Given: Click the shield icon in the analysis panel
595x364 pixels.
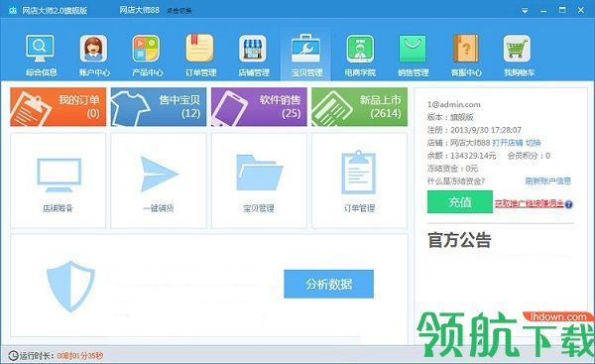Looking at the screenshot, I should click(70, 287).
